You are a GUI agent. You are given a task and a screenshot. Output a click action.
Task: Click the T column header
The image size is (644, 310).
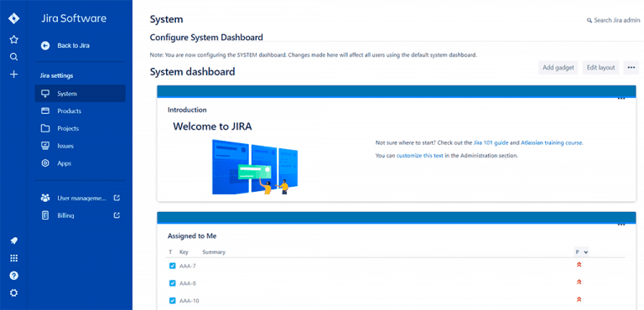[170, 252]
